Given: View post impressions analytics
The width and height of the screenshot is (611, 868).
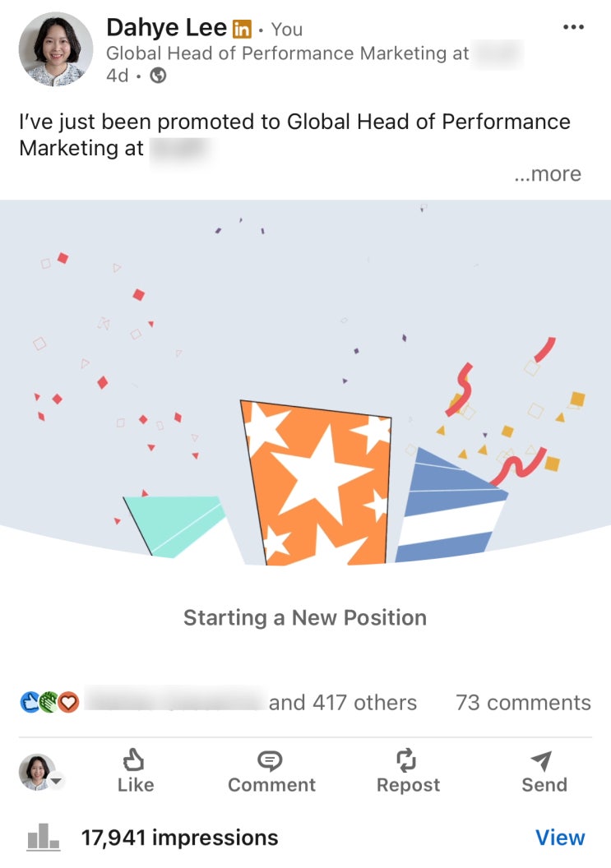Looking at the screenshot, I should click(x=560, y=838).
